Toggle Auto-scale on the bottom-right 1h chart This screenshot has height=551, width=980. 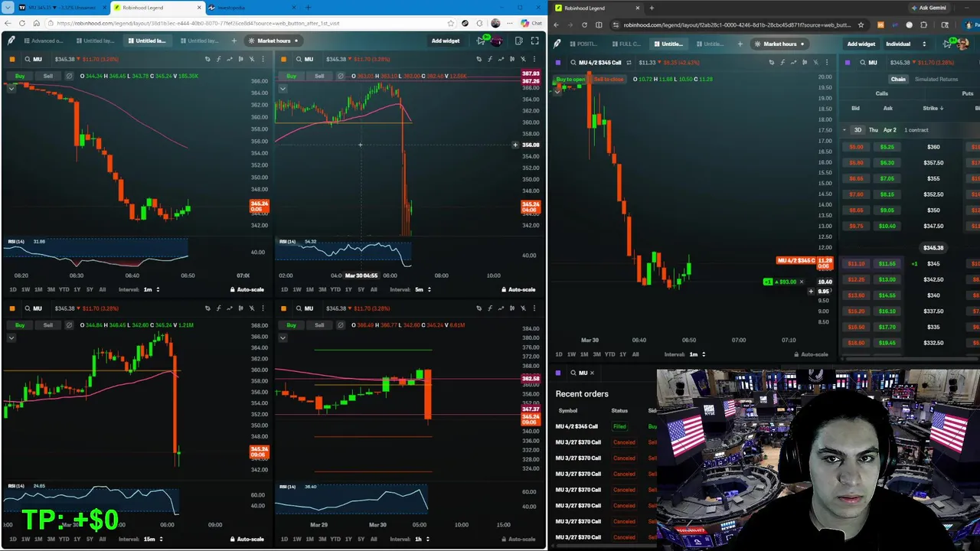[x=518, y=539]
